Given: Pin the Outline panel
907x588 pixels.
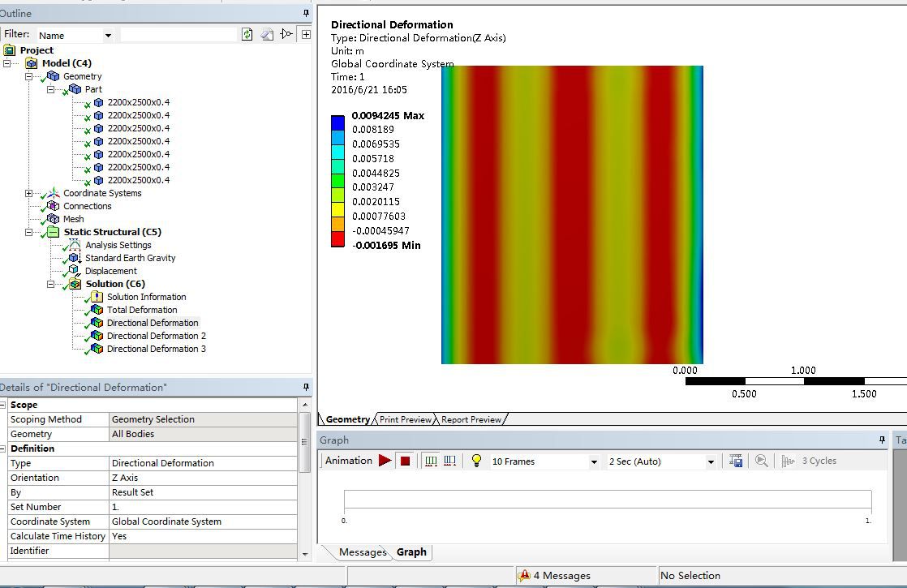Looking at the screenshot, I should pos(306,13).
